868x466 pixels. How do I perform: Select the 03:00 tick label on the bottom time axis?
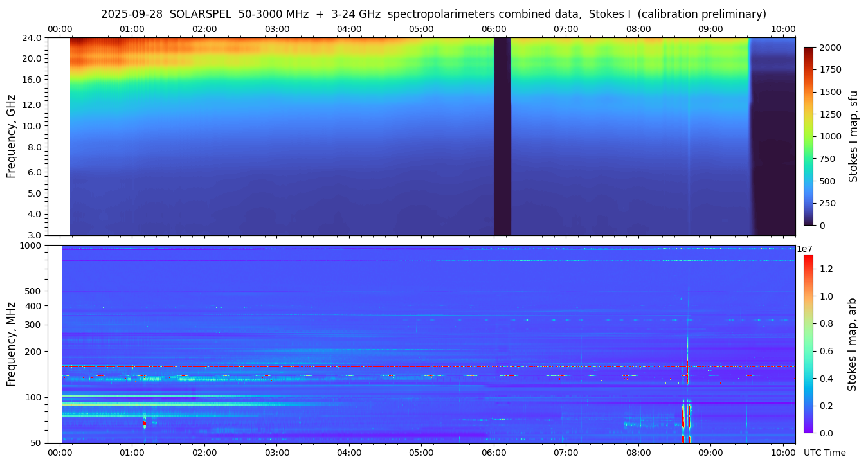pyautogui.click(x=276, y=453)
